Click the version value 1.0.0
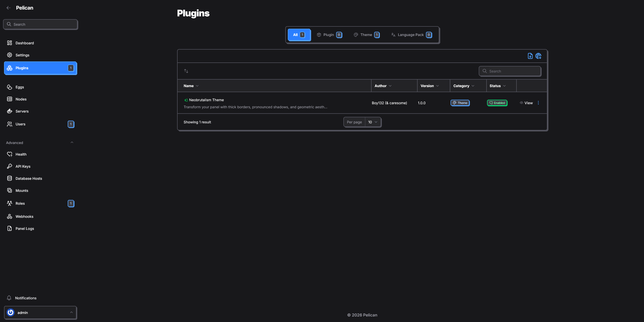 (422, 103)
